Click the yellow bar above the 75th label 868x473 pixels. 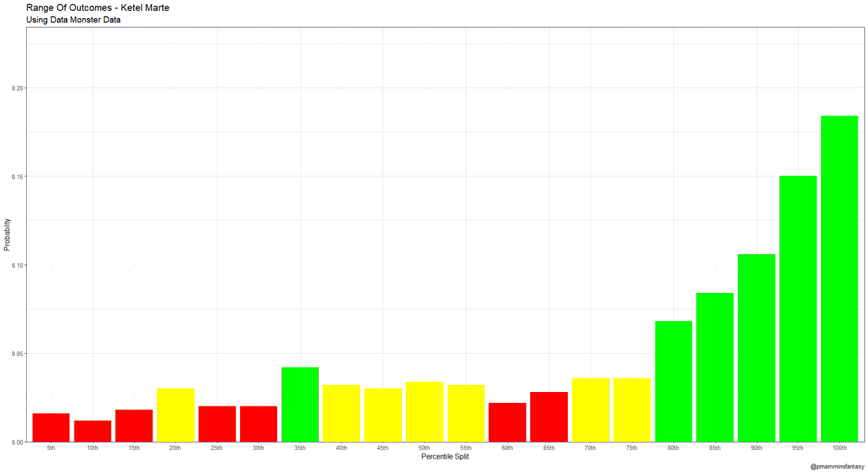[632, 410]
